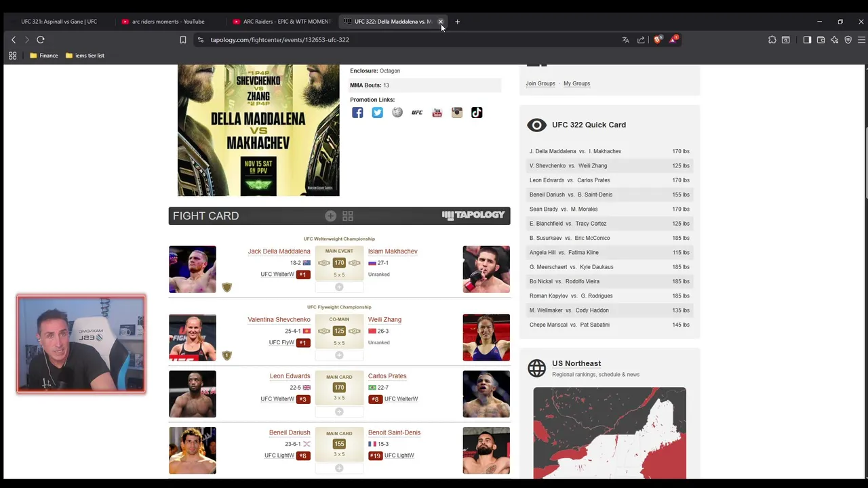Open the Brave Wallet icon
868x488 pixels.
tap(821, 40)
